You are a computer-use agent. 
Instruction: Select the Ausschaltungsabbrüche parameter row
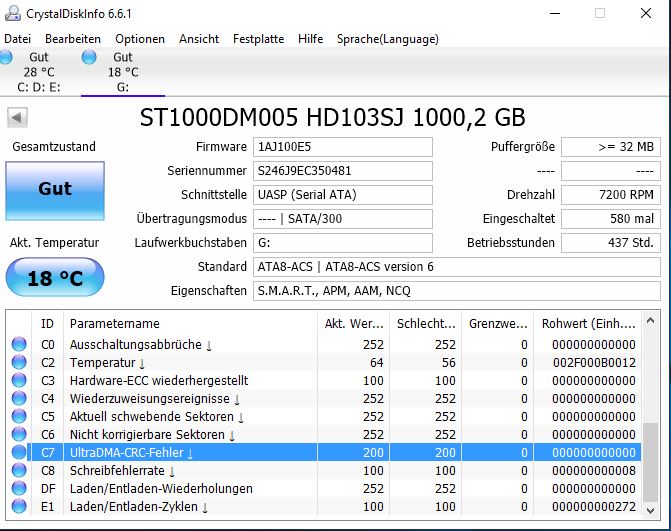(324, 344)
